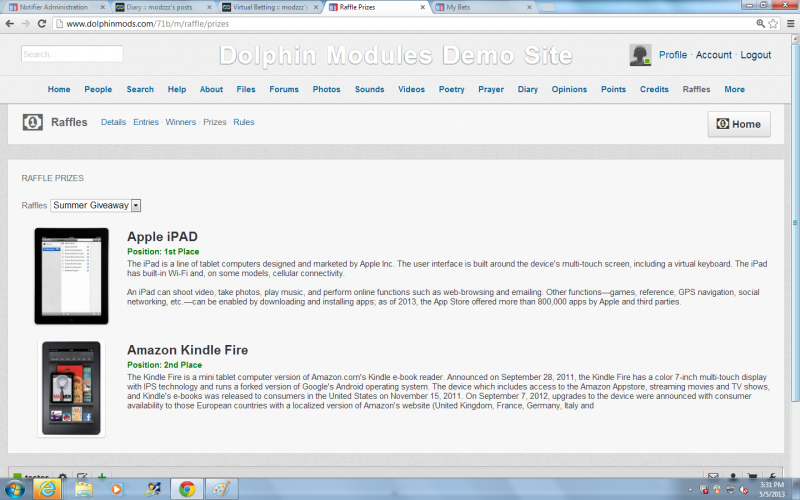Screen dimensions: 800x500
Task: Open the raffle Entries submenu link
Action: coord(146,122)
